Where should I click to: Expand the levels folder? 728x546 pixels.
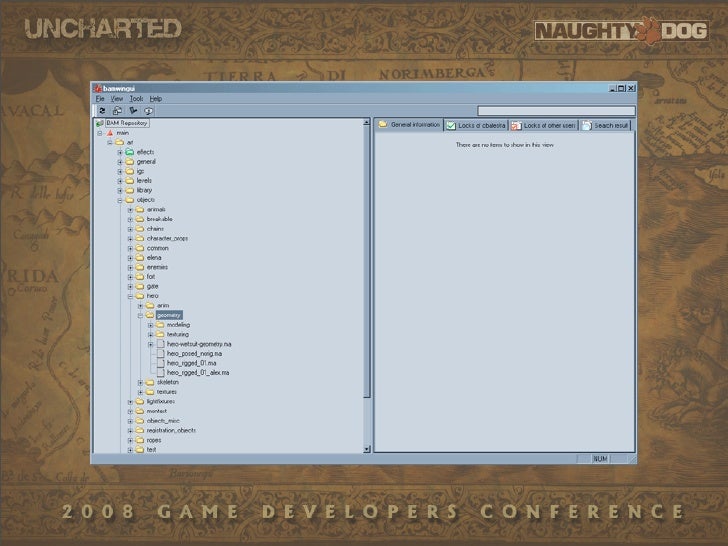pos(120,181)
